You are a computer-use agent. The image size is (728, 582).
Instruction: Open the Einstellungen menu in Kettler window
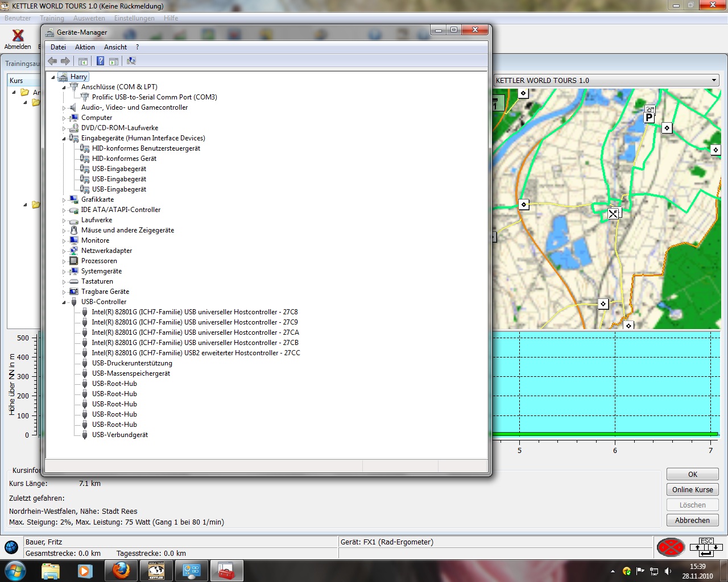pyautogui.click(x=134, y=18)
